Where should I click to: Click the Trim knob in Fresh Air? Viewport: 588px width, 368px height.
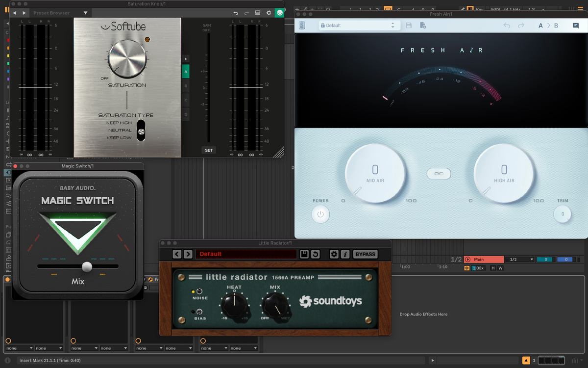(x=563, y=214)
